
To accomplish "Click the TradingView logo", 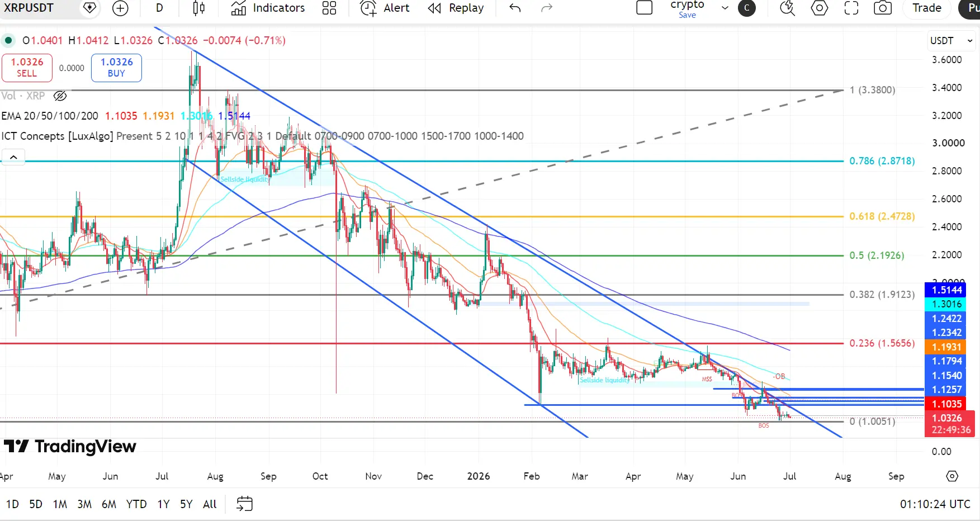I will (x=70, y=446).
